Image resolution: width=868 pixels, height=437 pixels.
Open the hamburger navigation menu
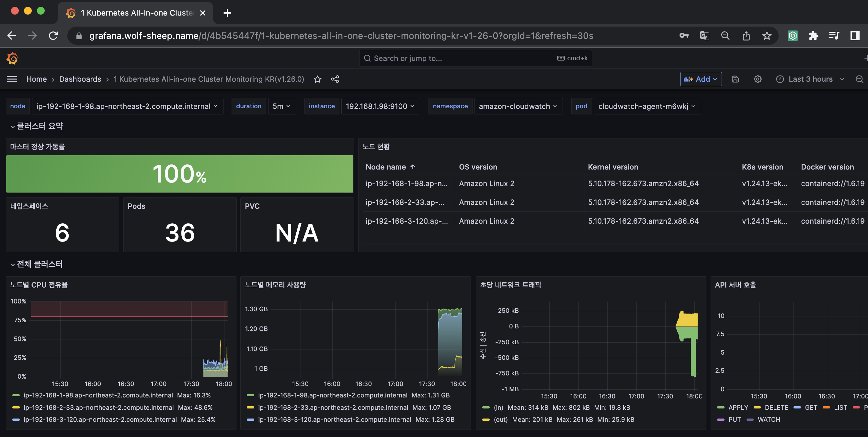(x=12, y=79)
